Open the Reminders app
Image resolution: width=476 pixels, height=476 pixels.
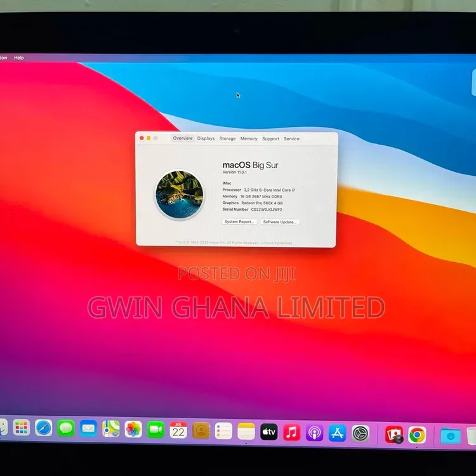[224, 431]
